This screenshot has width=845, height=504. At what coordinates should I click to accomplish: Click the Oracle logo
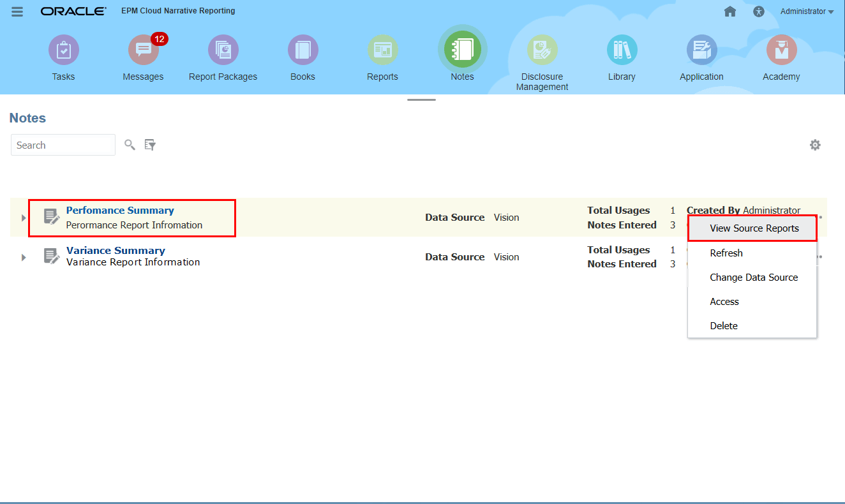(73, 11)
